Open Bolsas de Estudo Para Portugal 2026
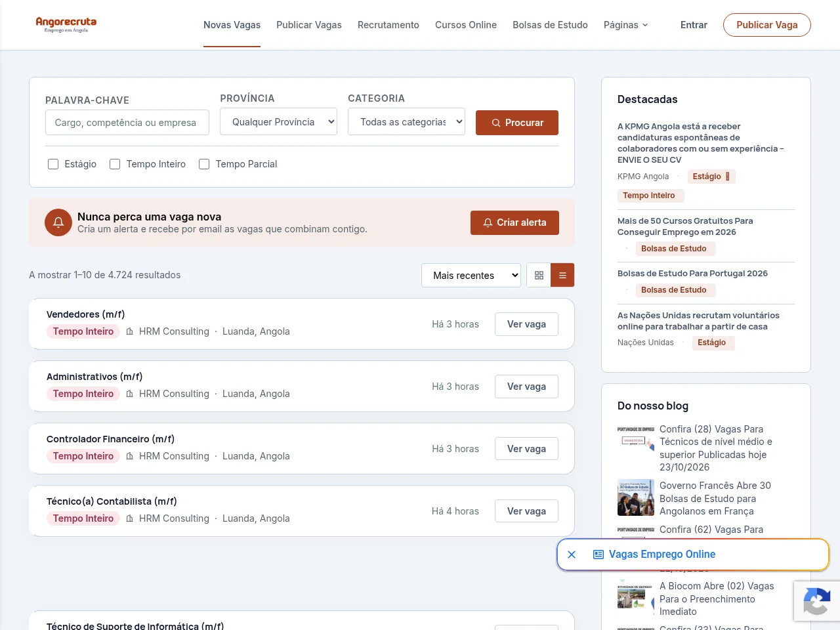 [x=692, y=274]
